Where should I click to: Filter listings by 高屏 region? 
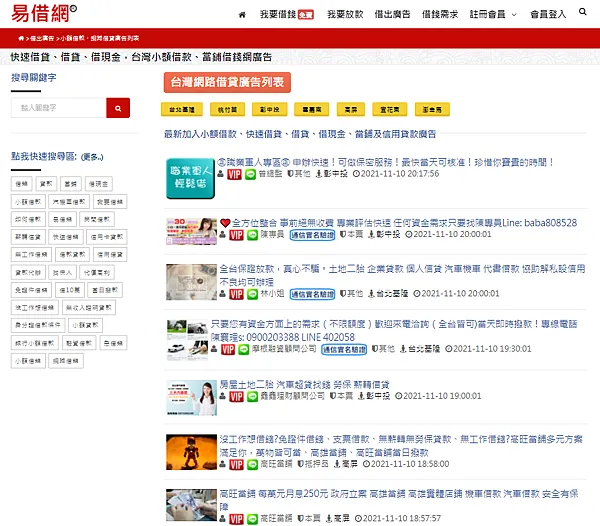pyautogui.click(x=351, y=109)
